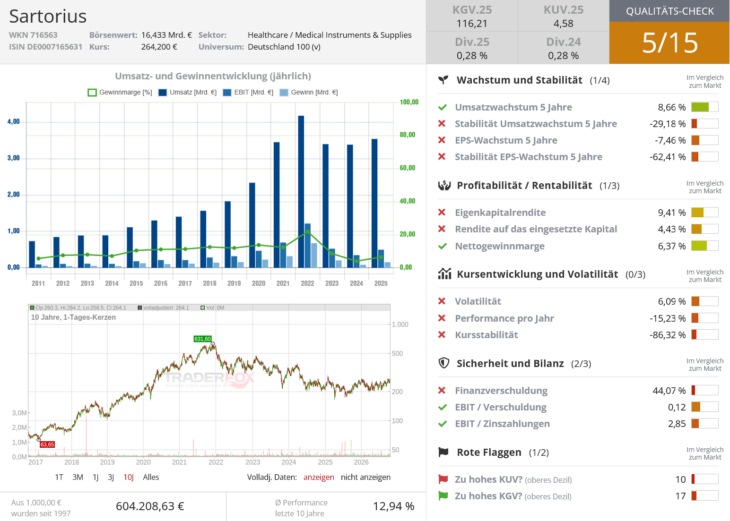Click the Deutschland 100 (v) universe text
Viewport: 730px width, 521px height.
click(284, 47)
